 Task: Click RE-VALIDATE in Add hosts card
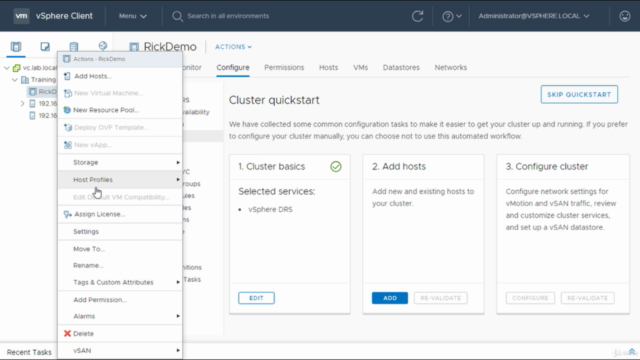pos(441,298)
